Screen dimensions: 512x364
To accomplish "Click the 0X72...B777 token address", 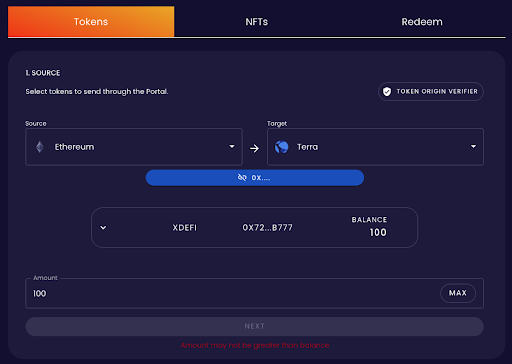I will pos(267,228).
